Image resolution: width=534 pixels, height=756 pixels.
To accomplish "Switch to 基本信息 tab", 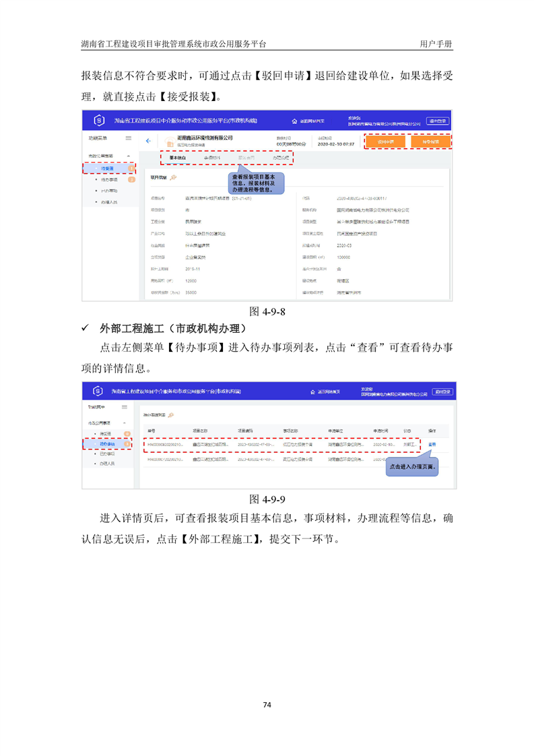I will (x=177, y=158).
